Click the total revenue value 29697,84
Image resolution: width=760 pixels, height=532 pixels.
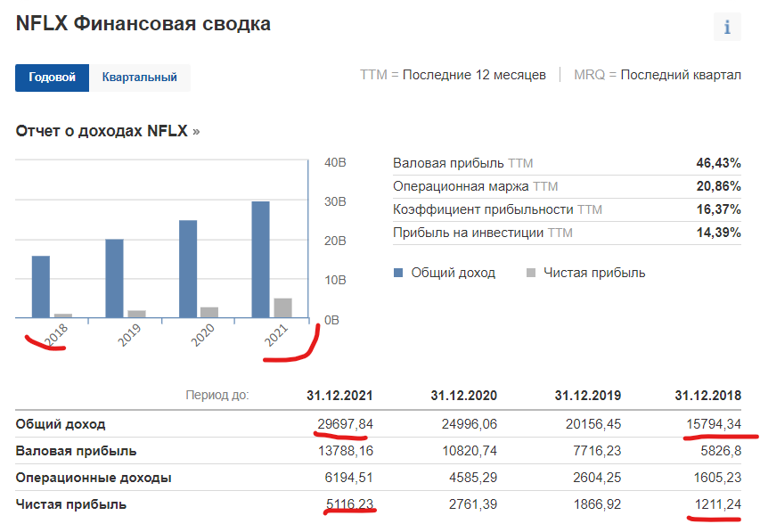345,424
